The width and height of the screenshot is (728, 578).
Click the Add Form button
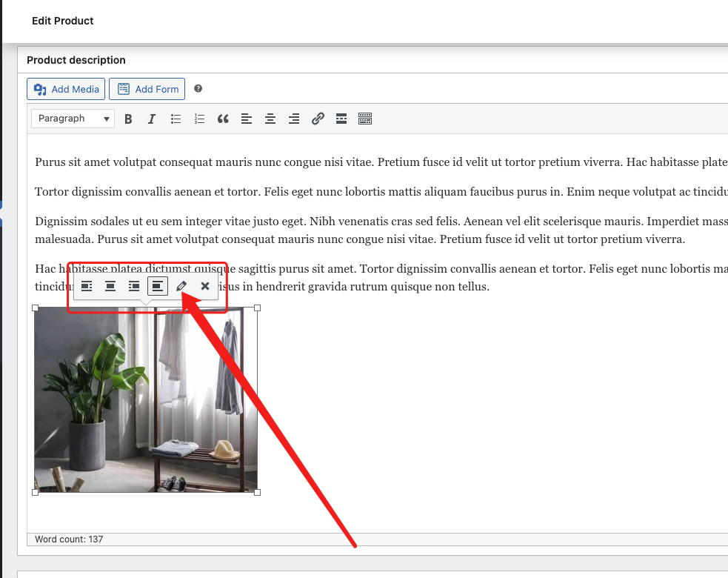[x=147, y=89]
